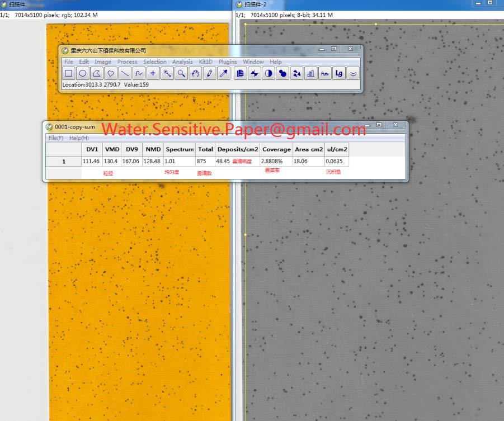Click the flip arrows toolbar icon
Viewport: 504px width, 421px height.
[x=255, y=74]
